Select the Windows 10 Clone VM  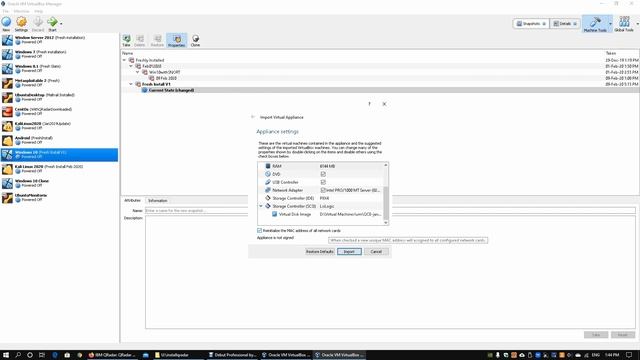(x=59, y=183)
